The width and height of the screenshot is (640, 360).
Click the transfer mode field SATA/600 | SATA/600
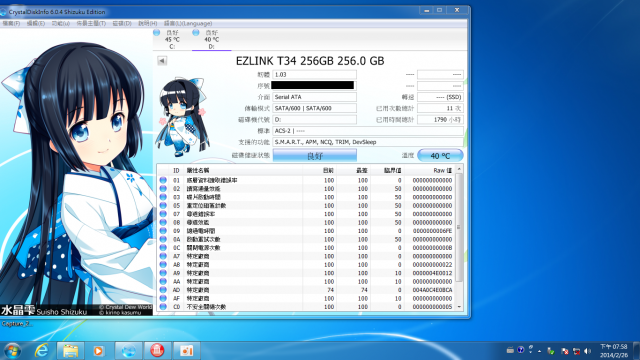[x=314, y=109]
